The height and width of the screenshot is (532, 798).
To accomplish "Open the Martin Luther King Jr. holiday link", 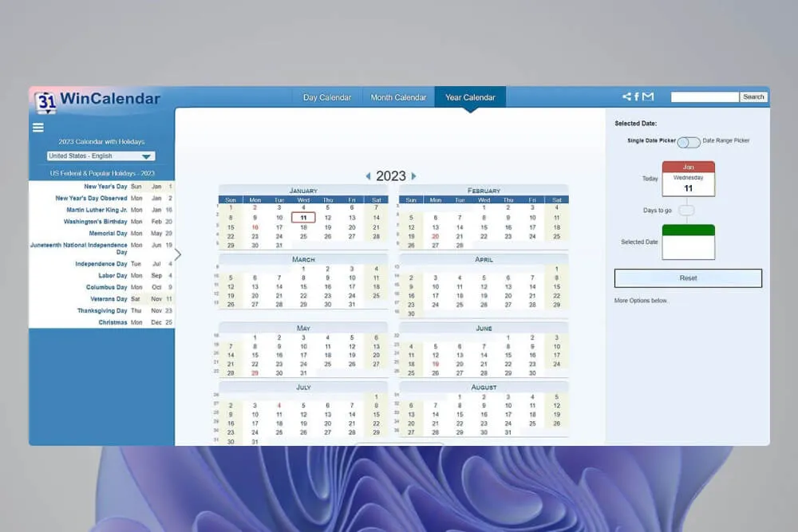I will (95, 210).
